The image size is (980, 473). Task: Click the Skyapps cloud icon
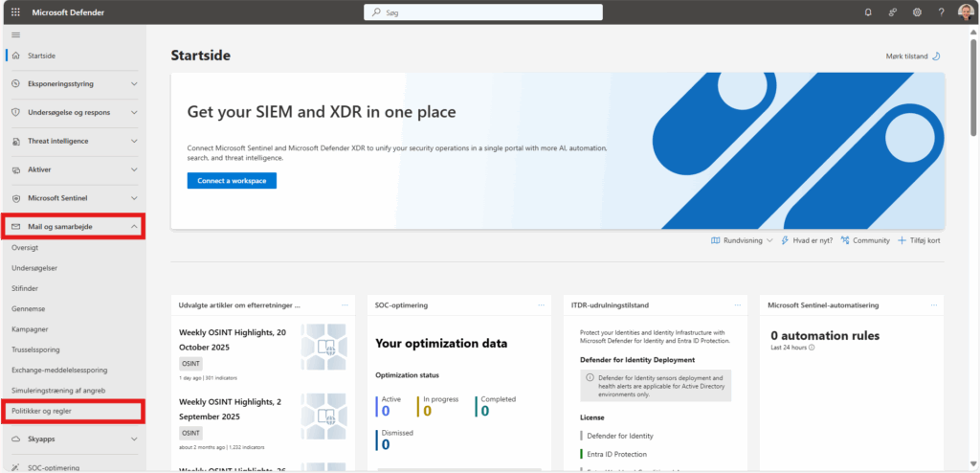point(16,439)
